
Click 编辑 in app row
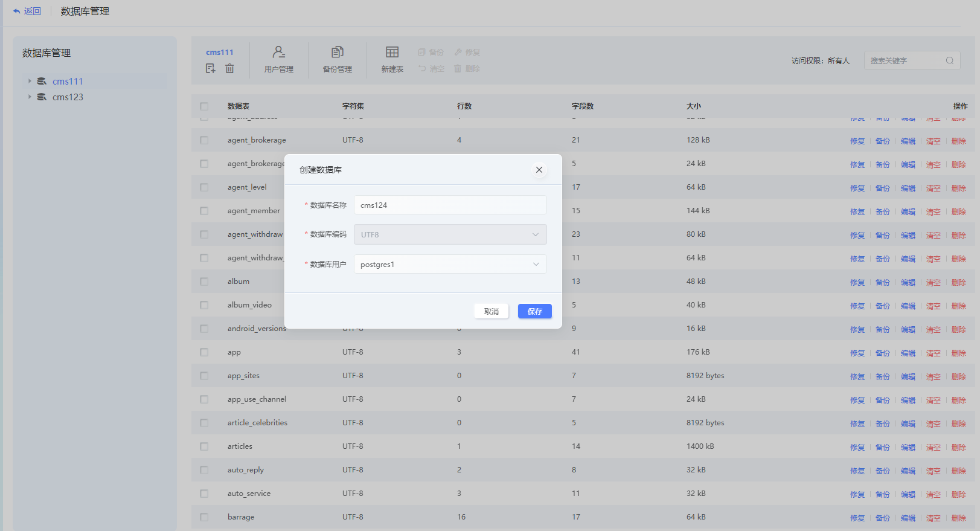[x=908, y=353]
